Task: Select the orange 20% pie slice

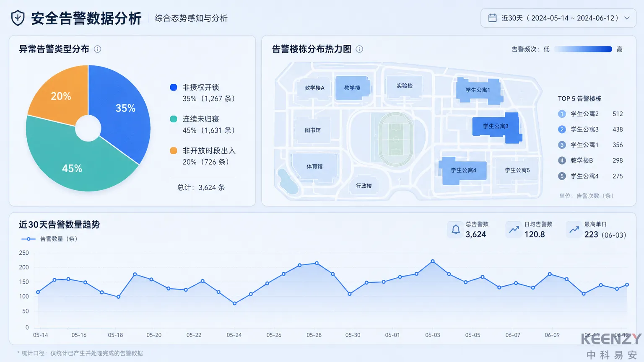Action: (62, 96)
